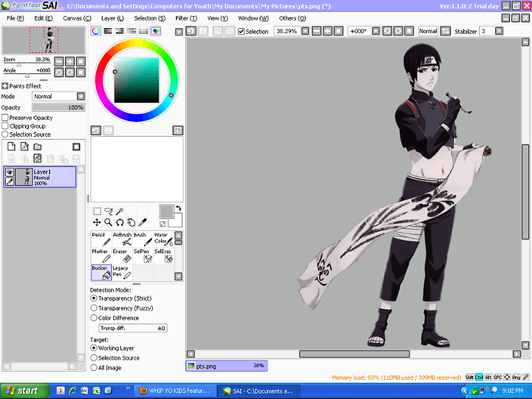Open the Canvas menu

[x=77, y=18]
